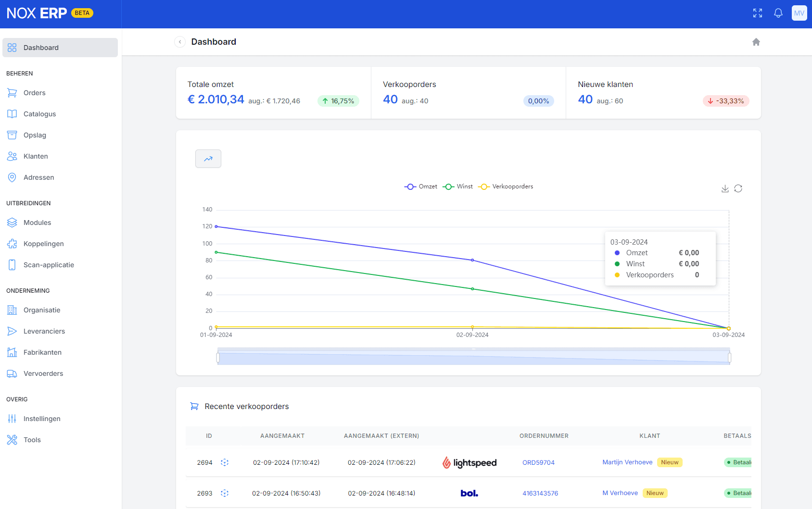This screenshot has width=812, height=509.
Task: Open the Orders menu item
Action: 34,93
